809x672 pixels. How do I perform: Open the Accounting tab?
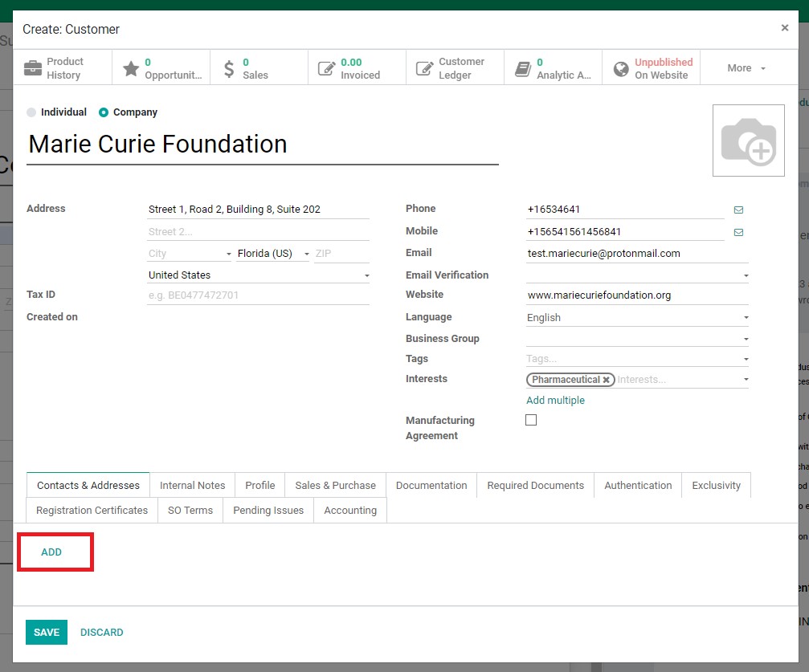(350, 510)
